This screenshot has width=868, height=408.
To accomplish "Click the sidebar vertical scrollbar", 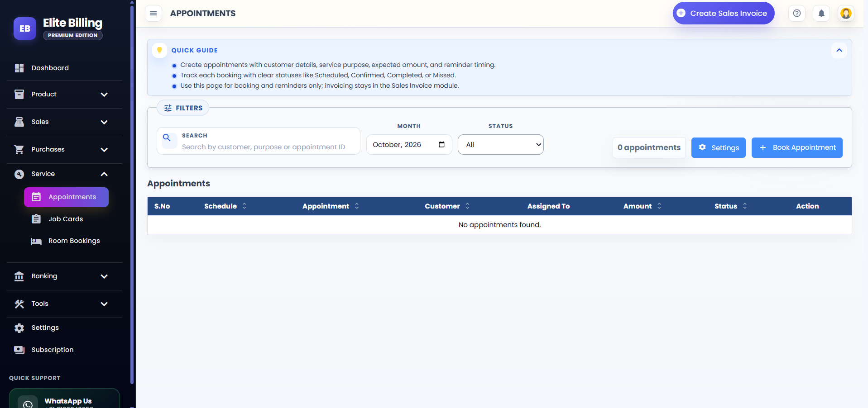I will tap(132, 195).
